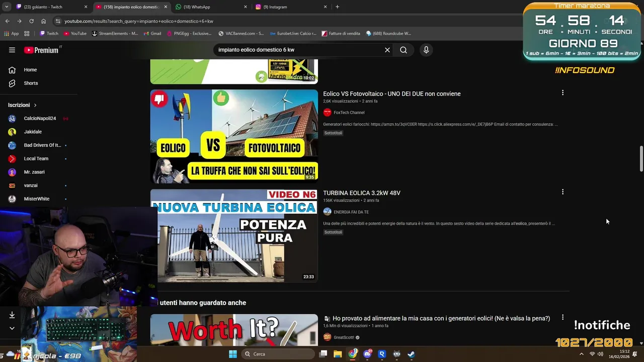Open Steam from the taskbar

tap(411, 354)
